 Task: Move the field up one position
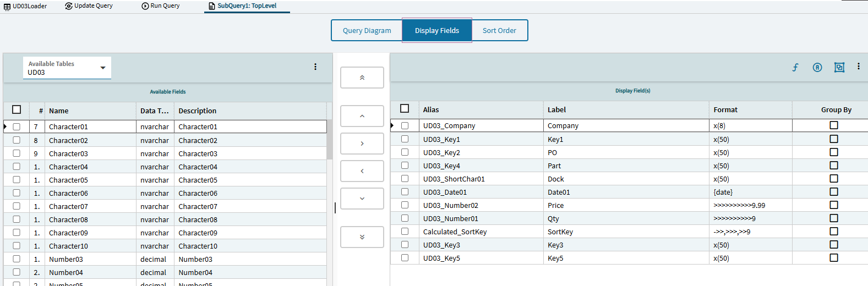(x=362, y=116)
